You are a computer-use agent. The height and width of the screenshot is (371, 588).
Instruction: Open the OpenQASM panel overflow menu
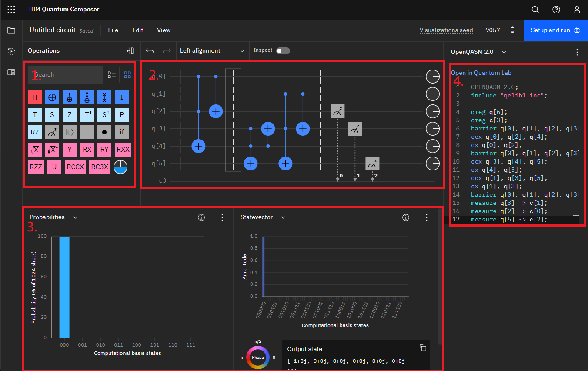pyautogui.click(x=577, y=52)
